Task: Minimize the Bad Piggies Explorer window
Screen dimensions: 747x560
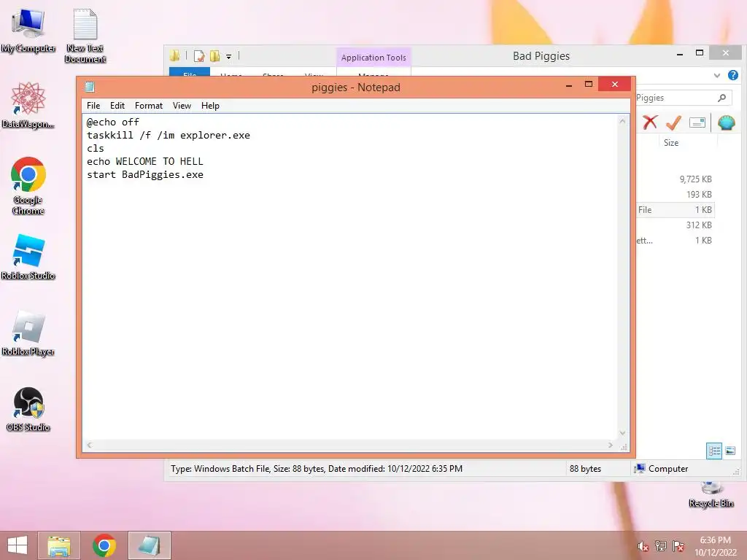Action: pyautogui.click(x=680, y=54)
